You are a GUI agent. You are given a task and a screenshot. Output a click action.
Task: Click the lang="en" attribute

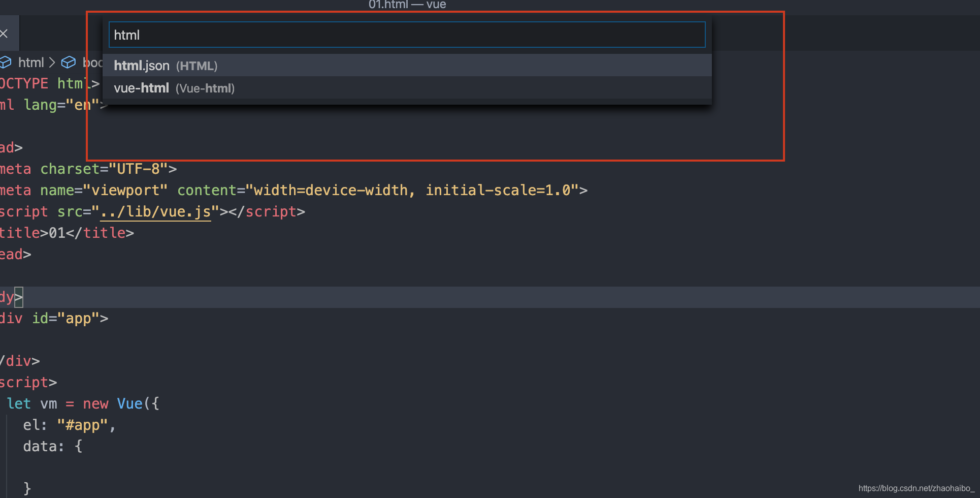pos(61,105)
